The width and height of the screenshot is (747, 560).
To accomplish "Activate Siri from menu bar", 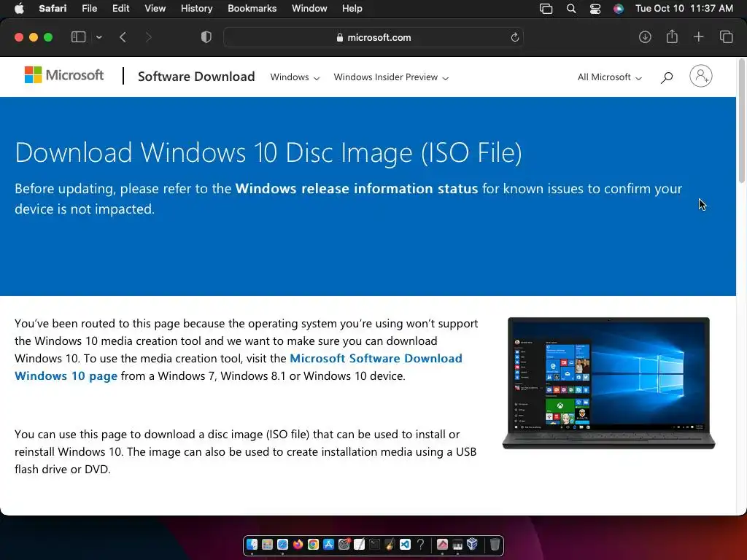I will coord(619,8).
